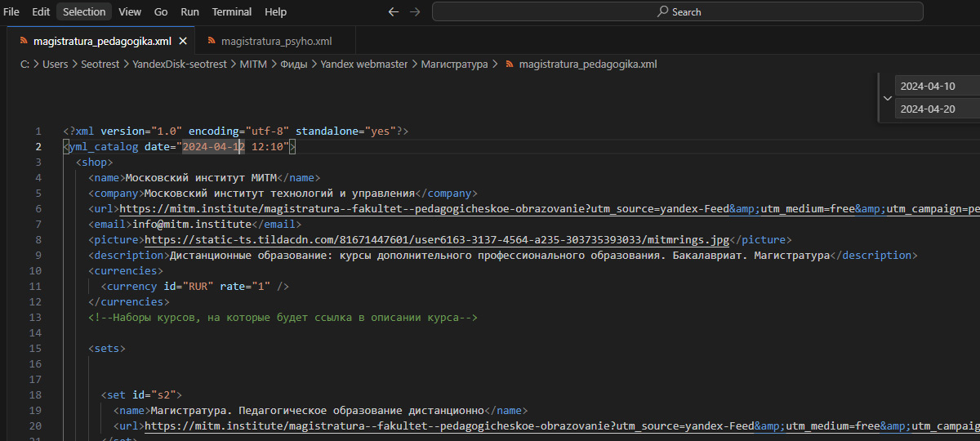The height and width of the screenshot is (441, 980).
Task: Click the Find field containing 2024-04-10
Action: click(x=938, y=86)
